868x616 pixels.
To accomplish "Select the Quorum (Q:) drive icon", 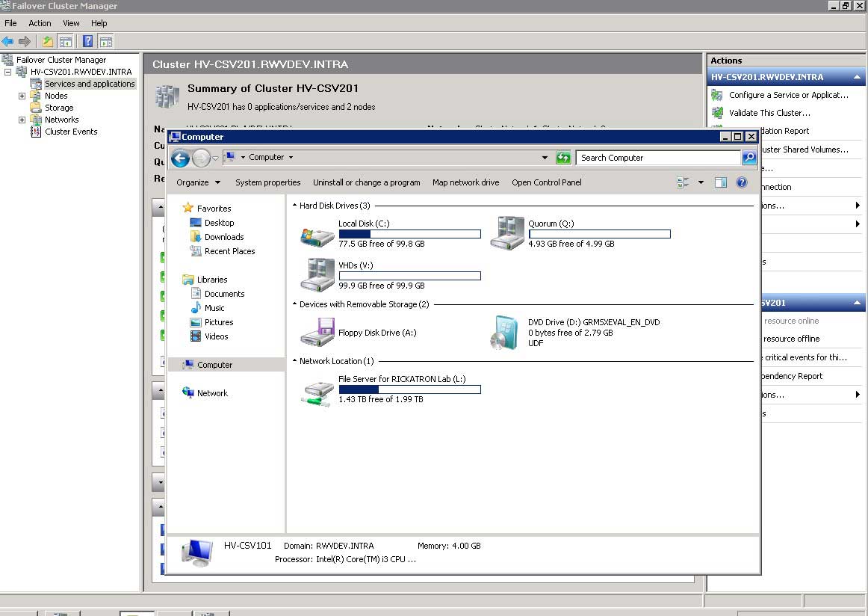I will tap(507, 233).
